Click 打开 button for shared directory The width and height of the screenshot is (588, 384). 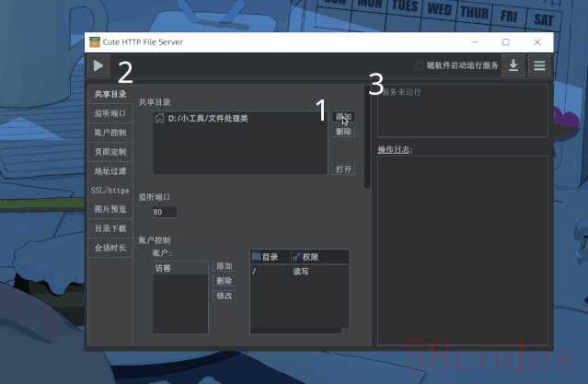coord(343,169)
